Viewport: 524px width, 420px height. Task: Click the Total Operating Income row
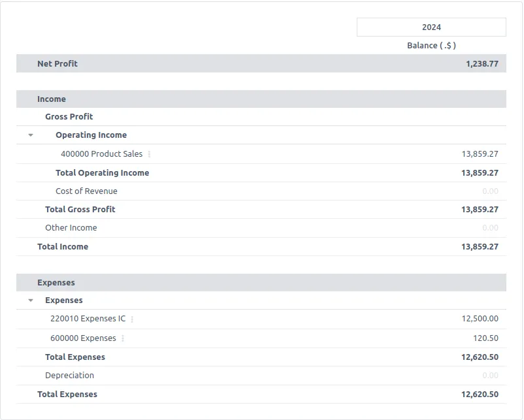(102, 172)
